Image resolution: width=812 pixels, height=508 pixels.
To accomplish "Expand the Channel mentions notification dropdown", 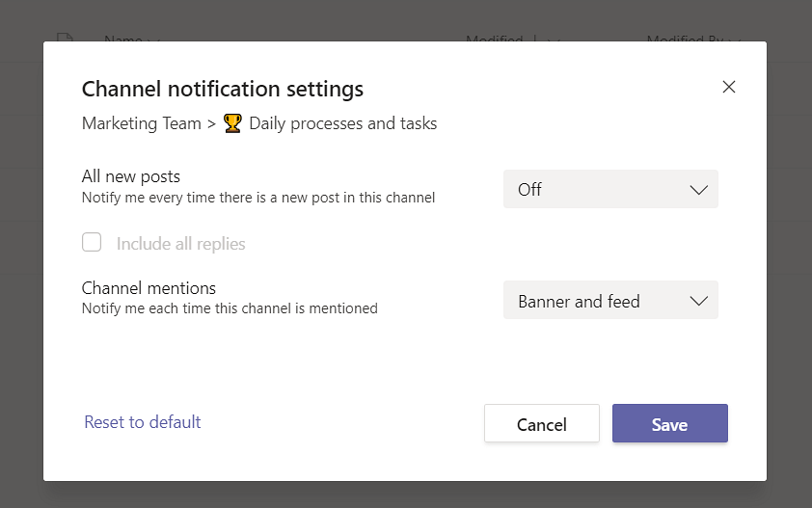I will coord(609,302).
